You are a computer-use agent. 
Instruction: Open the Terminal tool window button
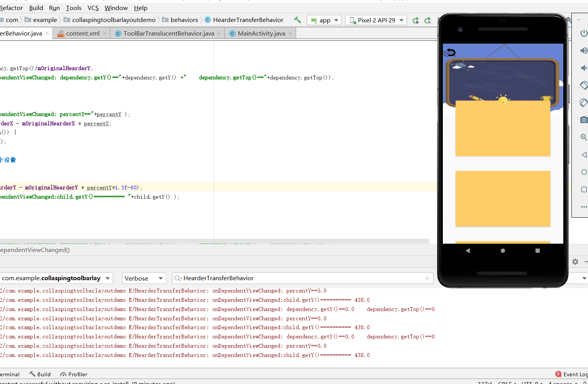[x=10, y=374]
